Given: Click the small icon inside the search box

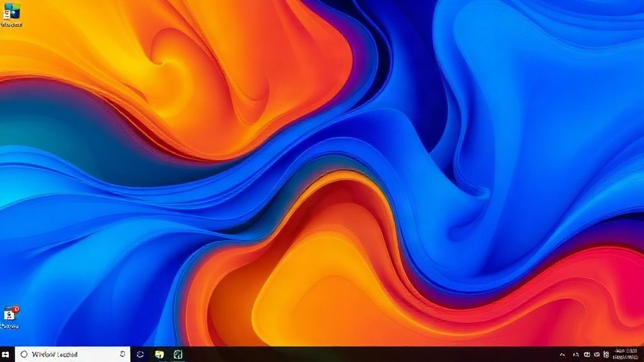Looking at the screenshot, I should coord(123,354).
